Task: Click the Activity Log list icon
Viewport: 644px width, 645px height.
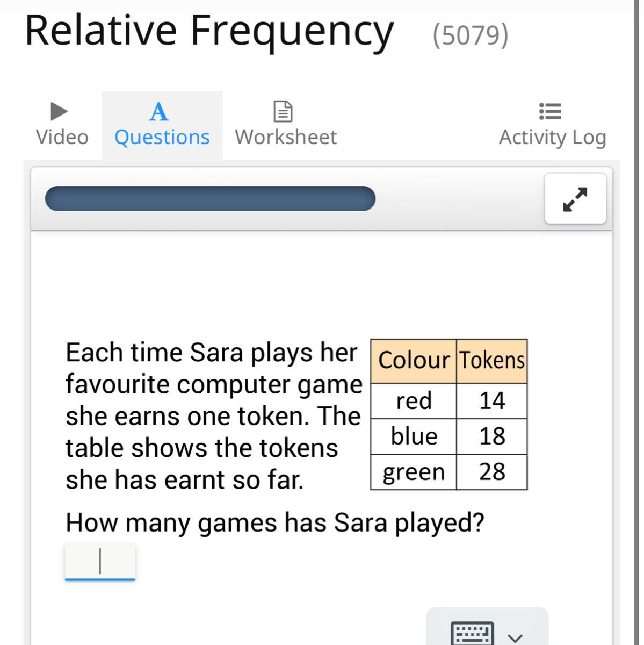Action: pyautogui.click(x=550, y=111)
